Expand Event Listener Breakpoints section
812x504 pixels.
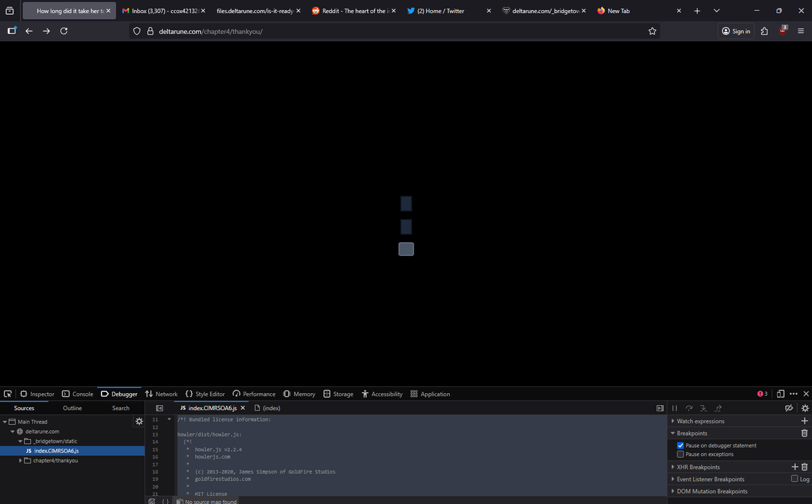672,479
